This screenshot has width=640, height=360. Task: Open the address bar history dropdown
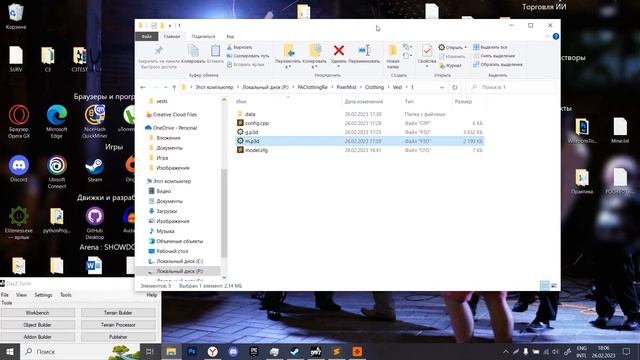pyautogui.click(x=442, y=87)
